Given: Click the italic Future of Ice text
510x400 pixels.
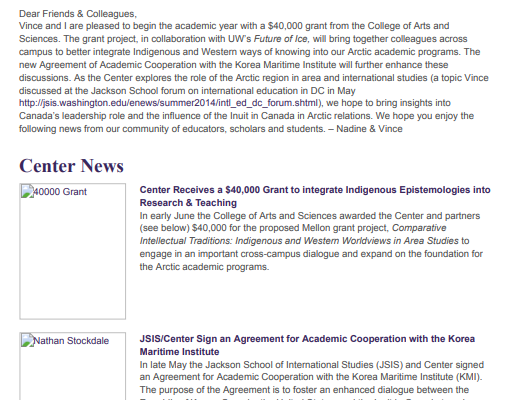Looking at the screenshot, I should (281, 39).
